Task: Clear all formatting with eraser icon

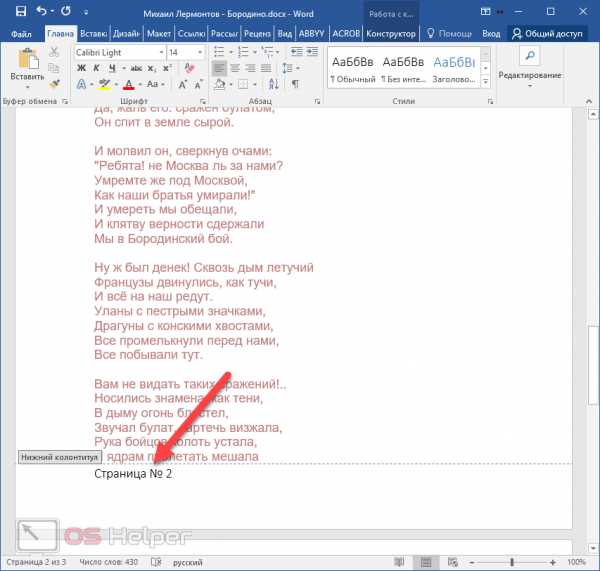Action: tap(189, 68)
